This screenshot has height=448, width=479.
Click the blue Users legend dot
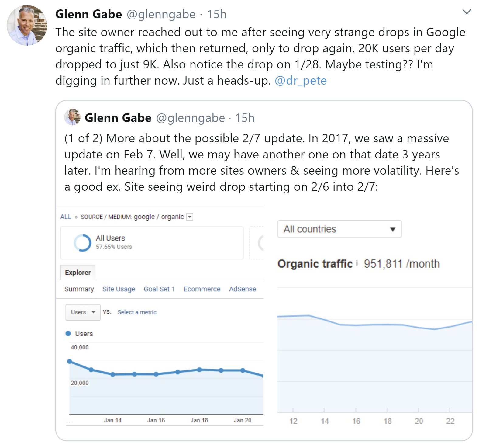[68, 333]
